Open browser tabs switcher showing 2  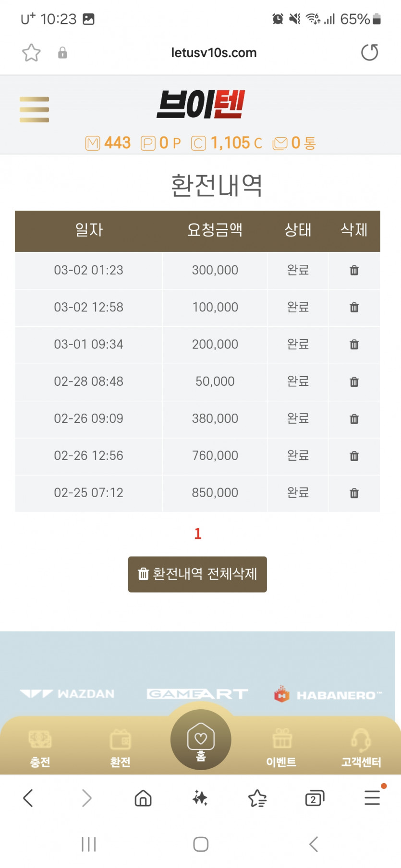315,798
